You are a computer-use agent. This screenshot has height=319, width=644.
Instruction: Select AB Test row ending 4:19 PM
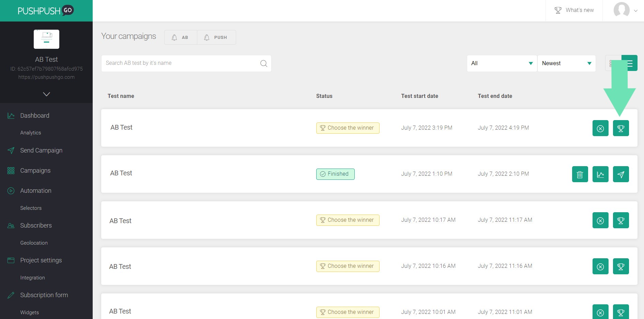pyautogui.click(x=369, y=128)
